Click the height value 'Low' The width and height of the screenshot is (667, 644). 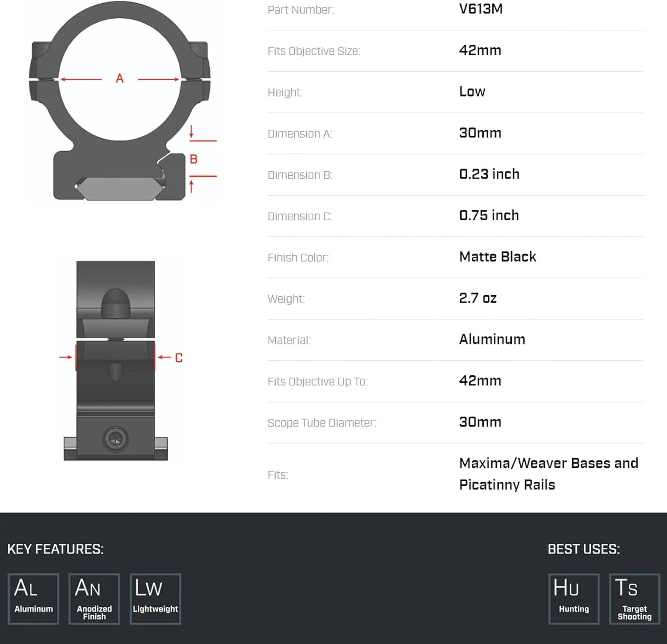[472, 92]
